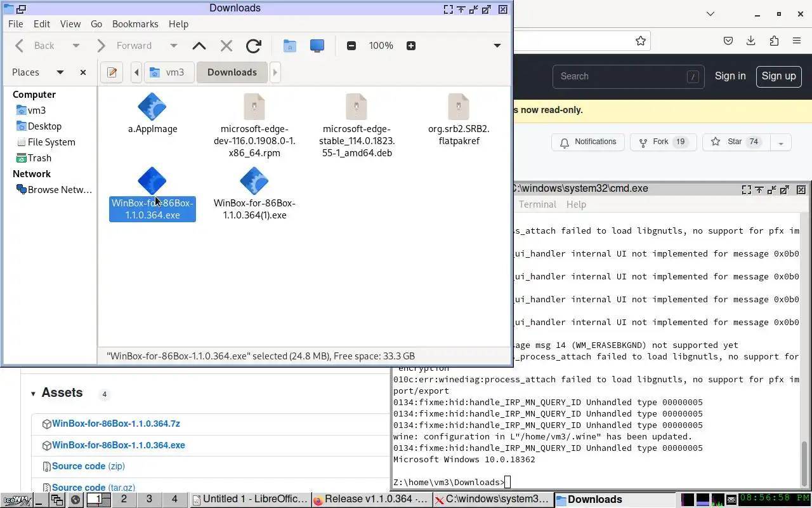This screenshot has height=508, width=812.
Task: Open the Places sidebar dropdown
Action: 60,72
